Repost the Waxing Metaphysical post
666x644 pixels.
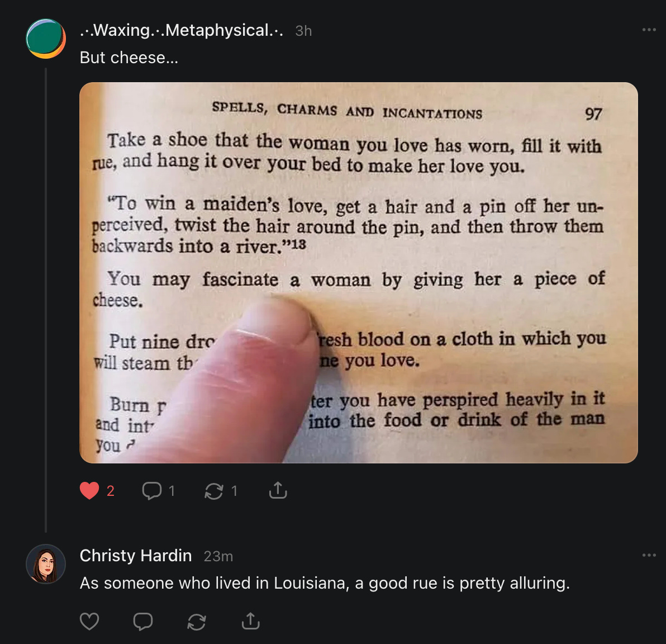coord(213,491)
